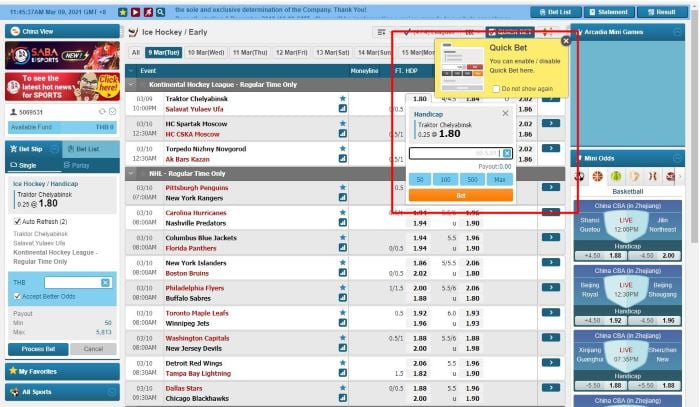Favorite the Torpedo Nizhny Novgorod match star
Viewport: 700px width, 407px height.
point(342,148)
